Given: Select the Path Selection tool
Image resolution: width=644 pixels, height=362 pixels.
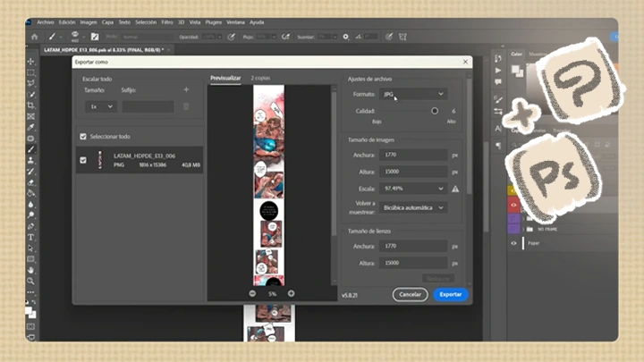Looking at the screenshot, I should pyautogui.click(x=30, y=248).
